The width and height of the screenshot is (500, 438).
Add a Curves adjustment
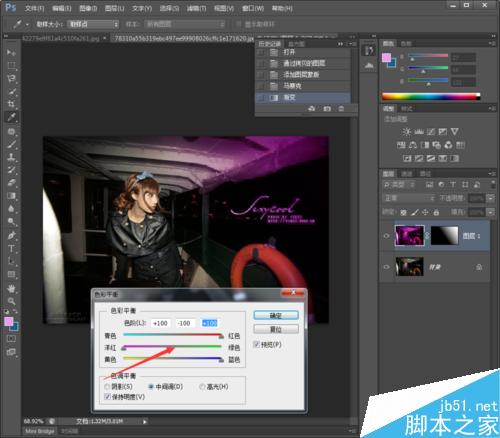pos(431,132)
